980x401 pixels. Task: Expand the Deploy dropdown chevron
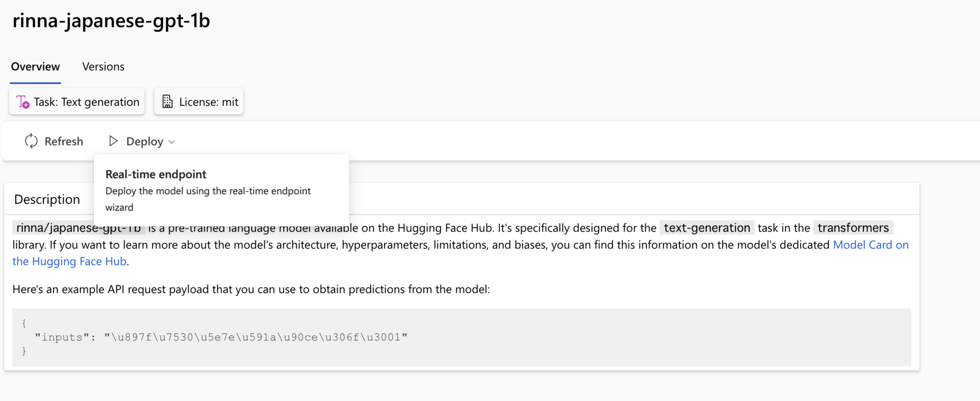point(172,142)
